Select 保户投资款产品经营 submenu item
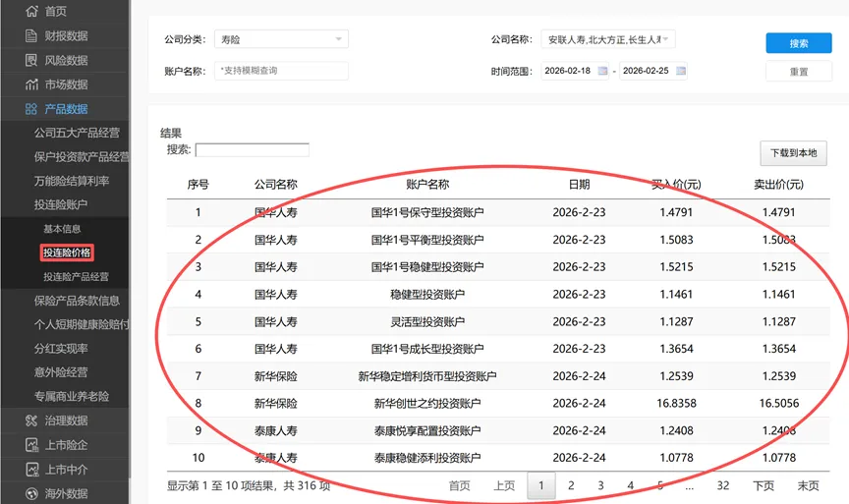 coord(82,156)
